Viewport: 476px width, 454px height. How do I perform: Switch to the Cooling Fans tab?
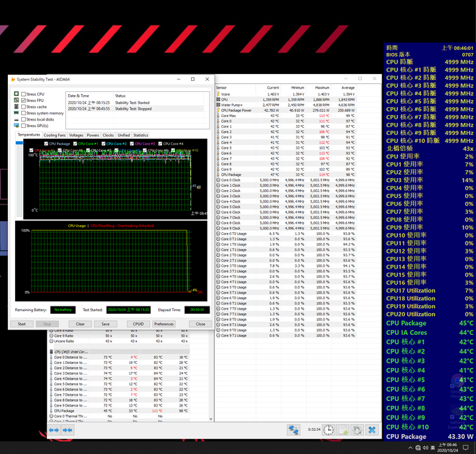click(x=55, y=135)
